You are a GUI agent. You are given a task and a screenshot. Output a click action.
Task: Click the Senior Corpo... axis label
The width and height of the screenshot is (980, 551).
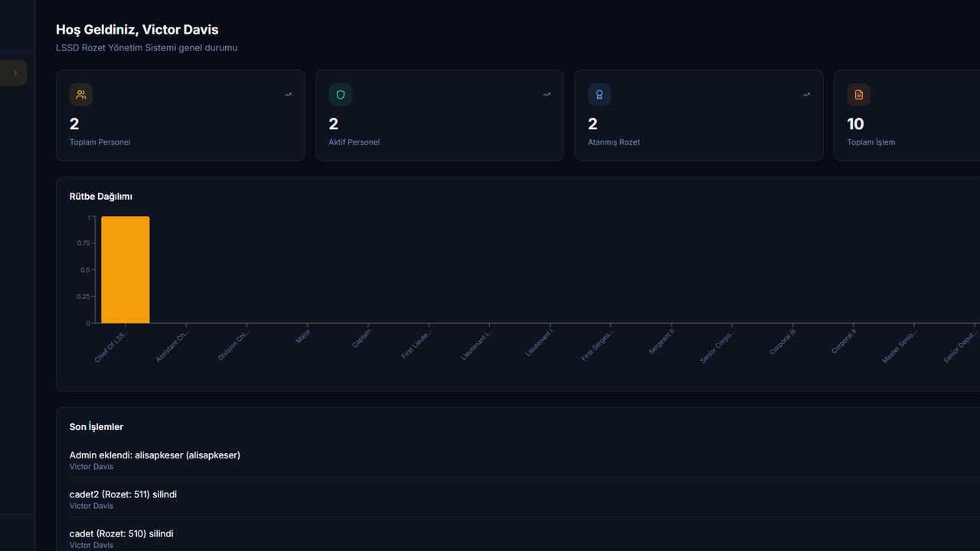click(x=718, y=346)
